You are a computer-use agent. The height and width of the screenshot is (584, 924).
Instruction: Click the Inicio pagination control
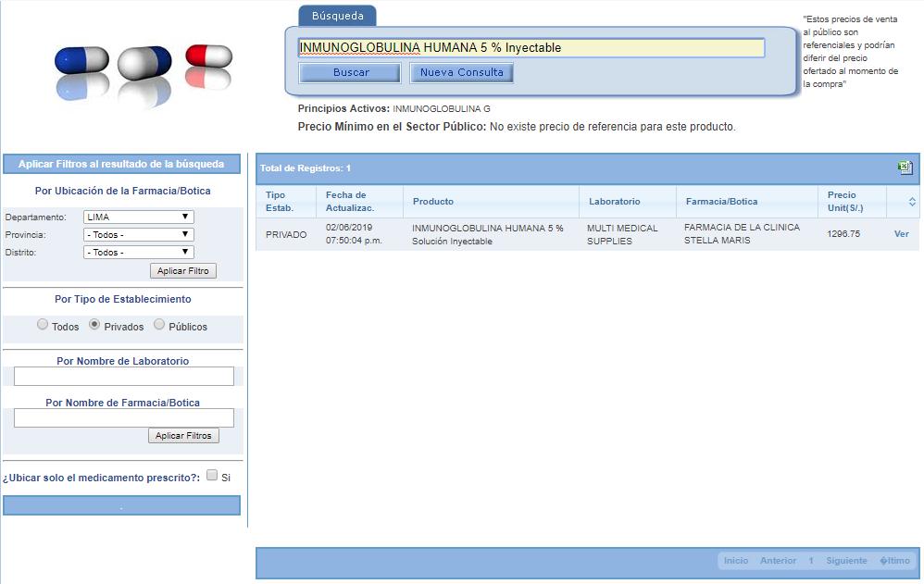734,560
